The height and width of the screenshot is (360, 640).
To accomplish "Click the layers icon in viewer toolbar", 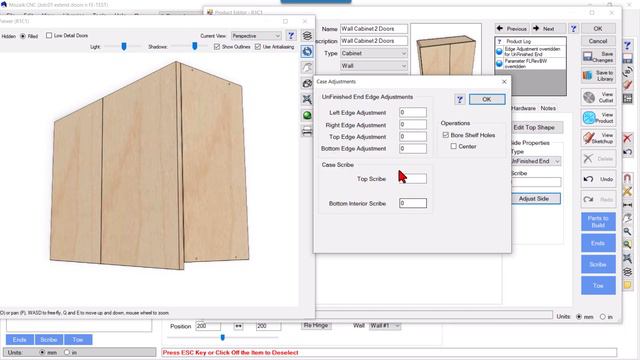I will (x=307, y=36).
